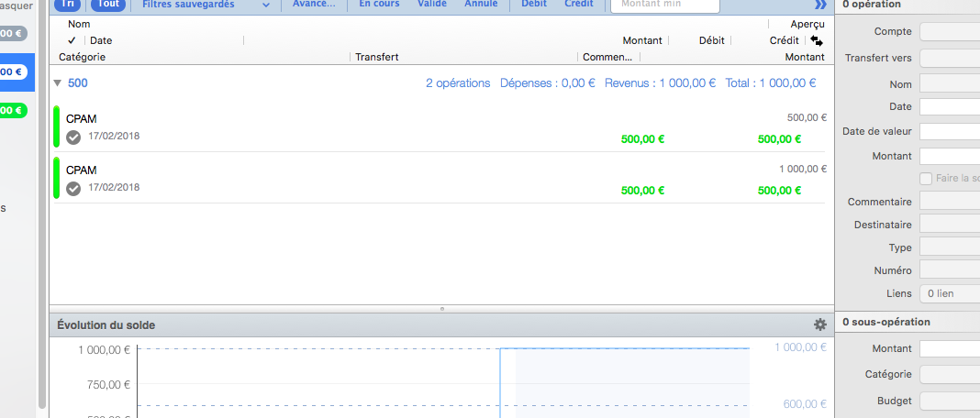Open the Transfert vers dropdown field

[950, 58]
